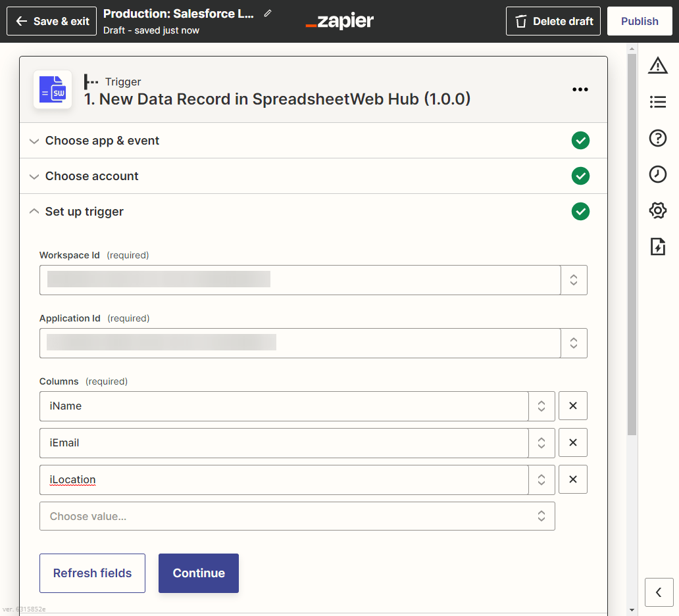The height and width of the screenshot is (616, 679).
Task: Click the 'Columns (required)' label
Action: [84, 381]
